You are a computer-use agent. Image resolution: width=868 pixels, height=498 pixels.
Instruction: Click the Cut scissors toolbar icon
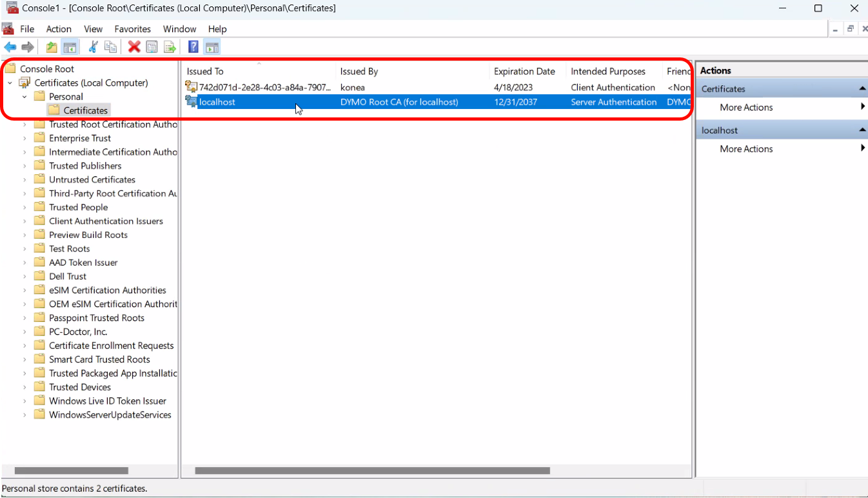(x=94, y=47)
